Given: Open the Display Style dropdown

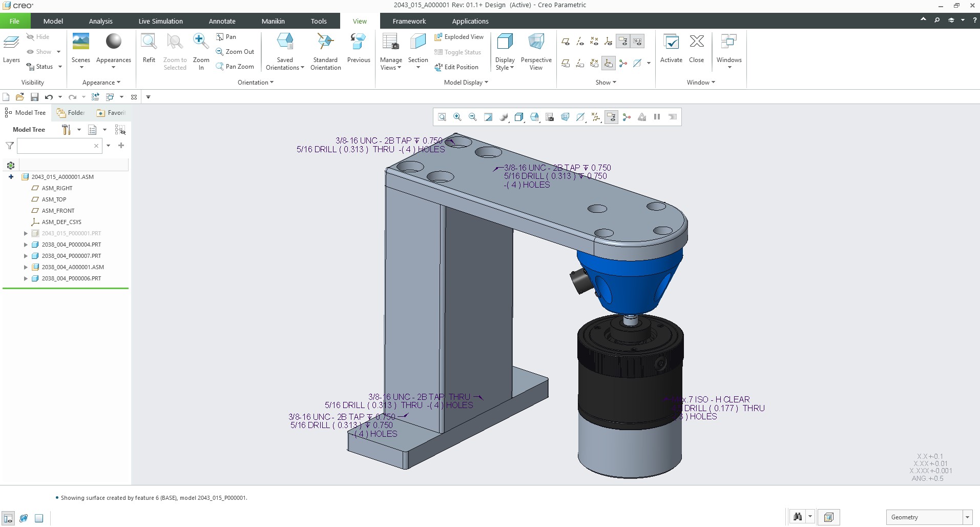Looking at the screenshot, I should coord(505,64).
